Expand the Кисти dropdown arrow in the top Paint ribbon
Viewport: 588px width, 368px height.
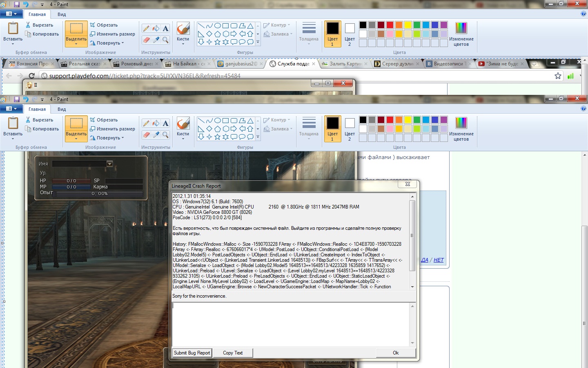pyautogui.click(x=183, y=44)
